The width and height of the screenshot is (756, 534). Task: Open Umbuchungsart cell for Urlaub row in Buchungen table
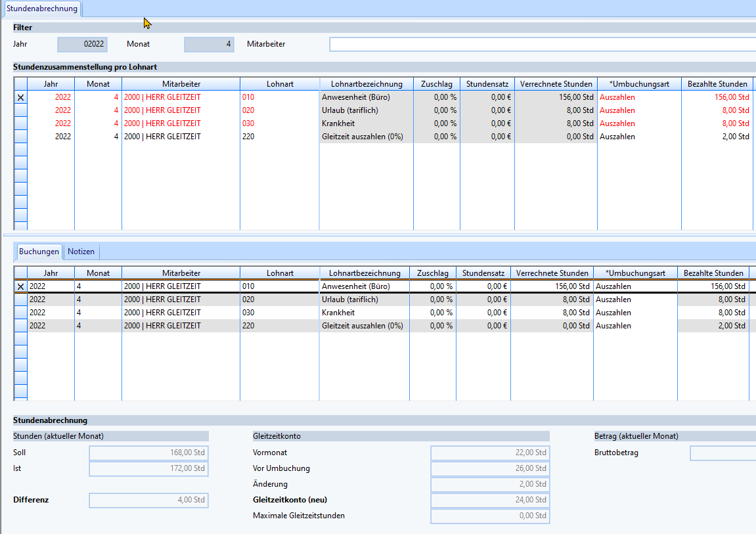pyautogui.click(x=634, y=300)
